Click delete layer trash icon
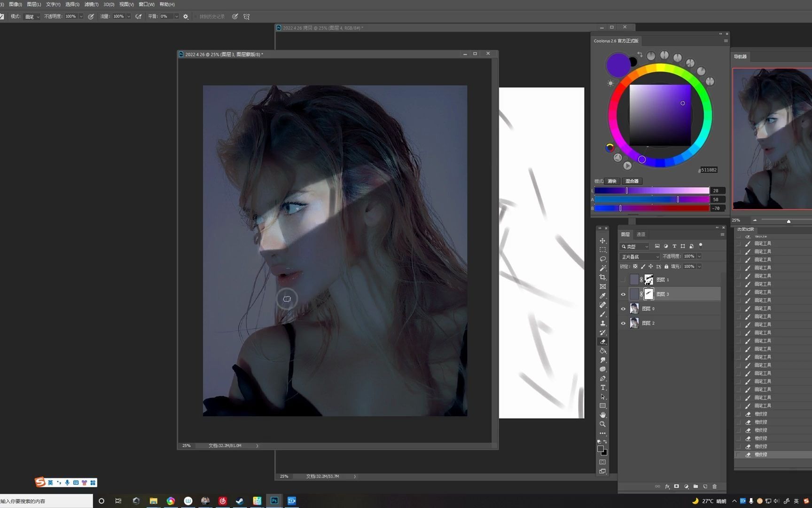 pos(715,486)
